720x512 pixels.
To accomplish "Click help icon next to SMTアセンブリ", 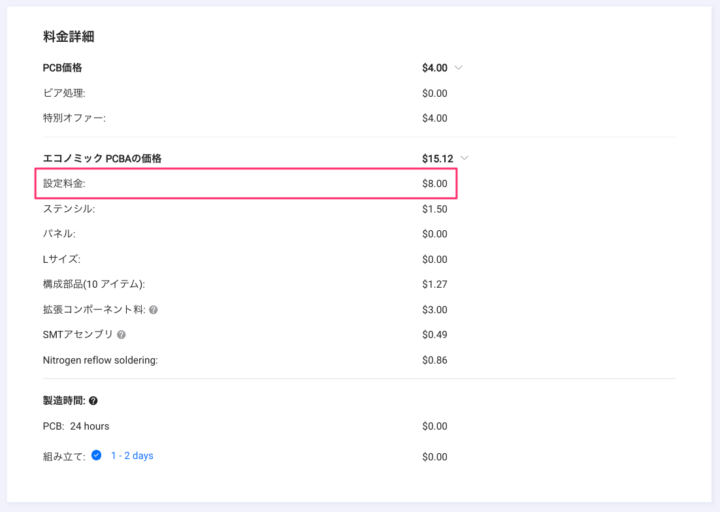I will point(121,335).
